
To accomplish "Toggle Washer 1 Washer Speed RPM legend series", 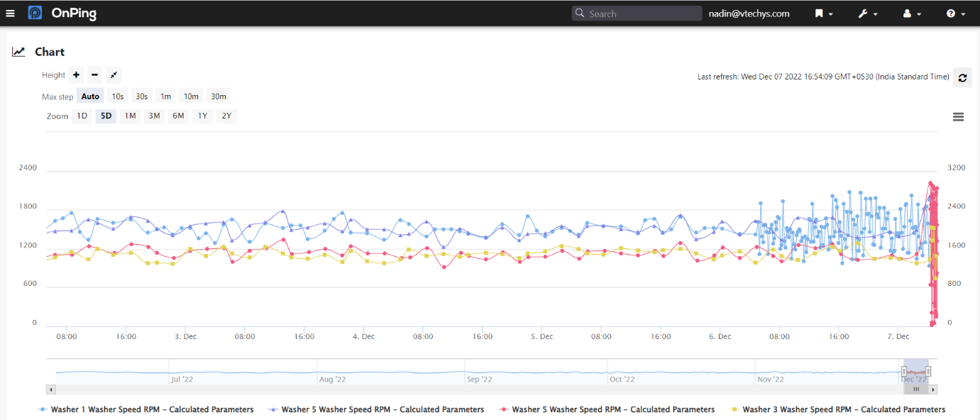I will [145, 409].
